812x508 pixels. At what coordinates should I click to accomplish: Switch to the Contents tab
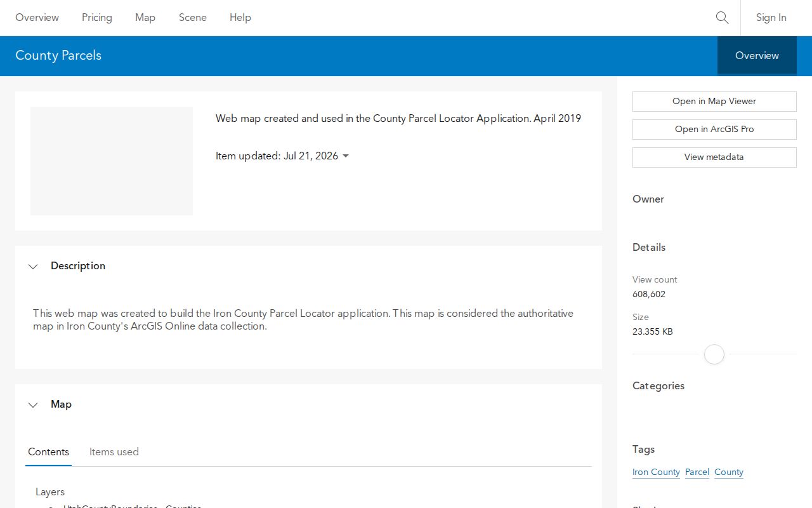[48, 452]
